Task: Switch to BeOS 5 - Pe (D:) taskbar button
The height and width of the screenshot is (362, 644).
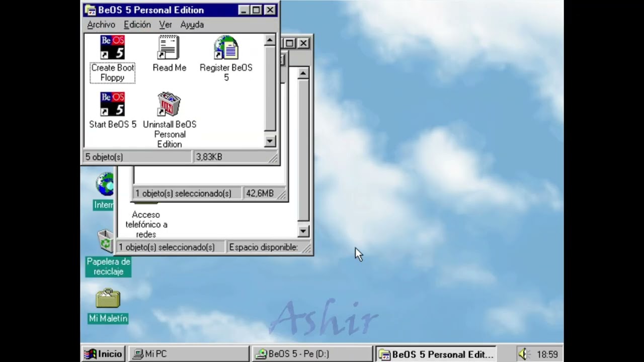Action: [x=312, y=354]
